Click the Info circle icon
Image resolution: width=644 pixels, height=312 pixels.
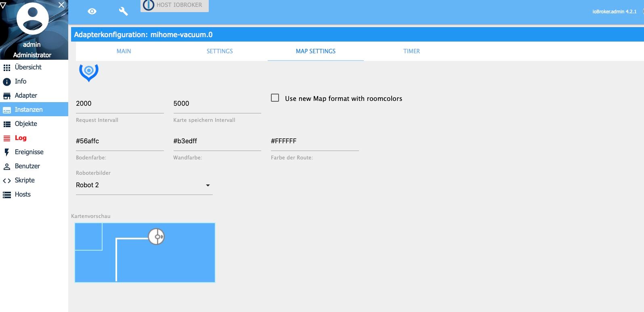click(7, 82)
